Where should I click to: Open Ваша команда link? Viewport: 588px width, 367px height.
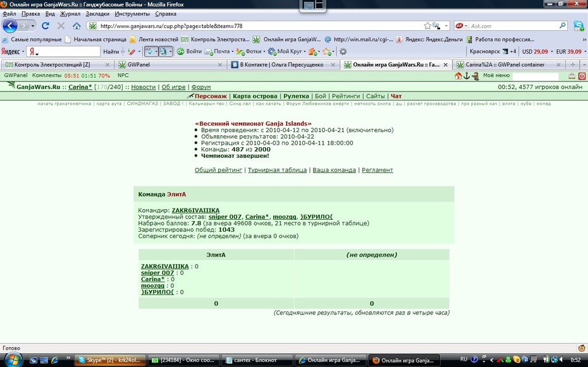point(334,170)
